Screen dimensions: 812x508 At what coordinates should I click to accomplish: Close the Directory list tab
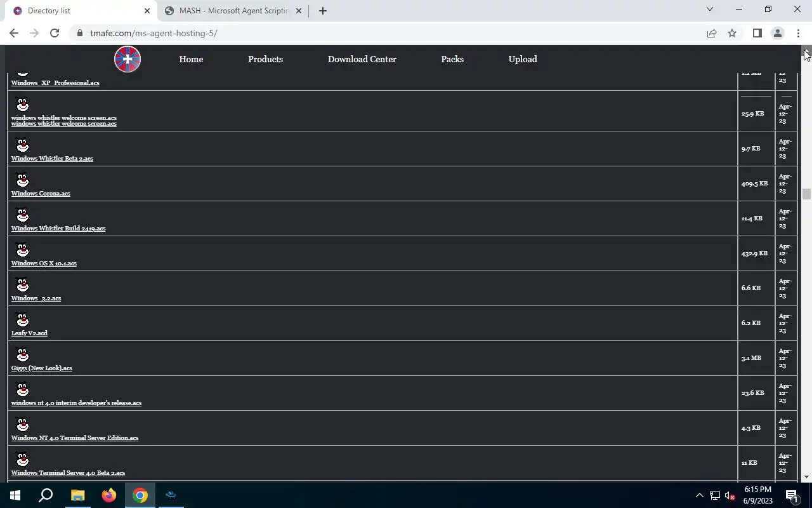pos(147,11)
